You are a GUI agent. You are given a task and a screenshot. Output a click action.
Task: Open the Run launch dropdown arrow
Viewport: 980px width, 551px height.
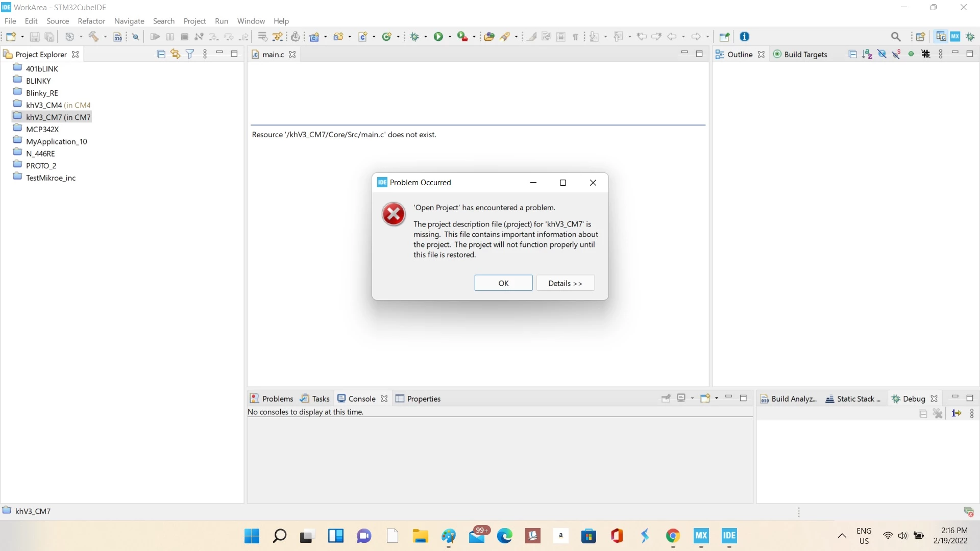(x=450, y=37)
